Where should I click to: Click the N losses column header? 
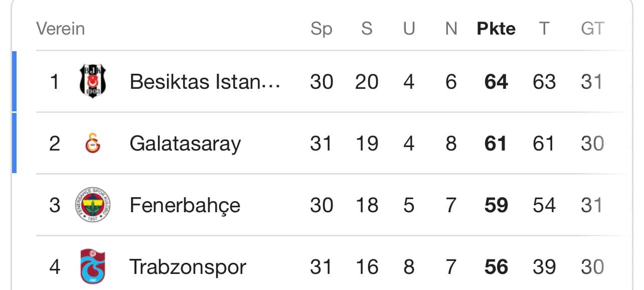coord(451,29)
